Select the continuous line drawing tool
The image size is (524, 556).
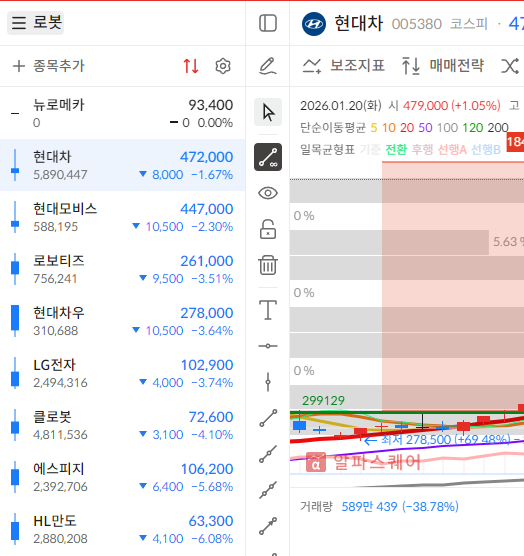(268, 157)
